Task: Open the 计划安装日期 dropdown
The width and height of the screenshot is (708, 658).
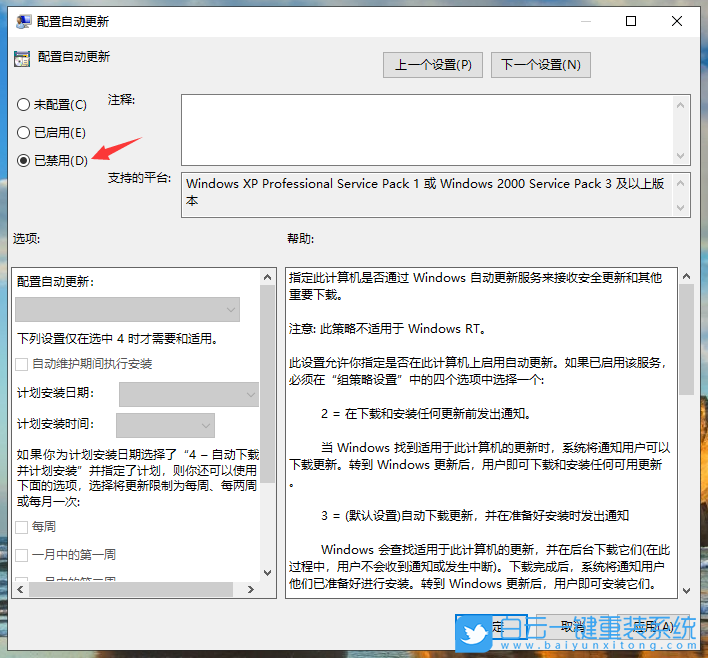Action: pyautogui.click(x=189, y=394)
